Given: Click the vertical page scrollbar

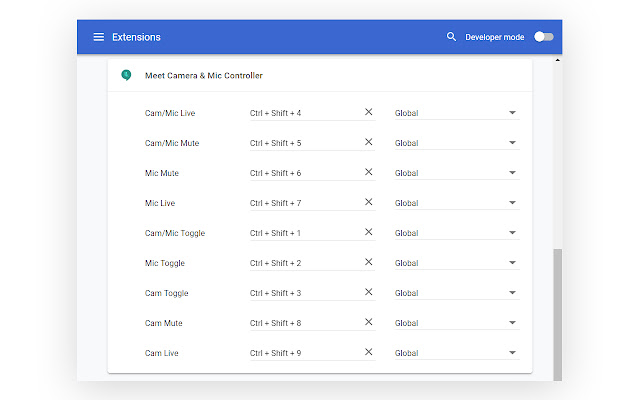Looking at the screenshot, I should coord(558,310).
